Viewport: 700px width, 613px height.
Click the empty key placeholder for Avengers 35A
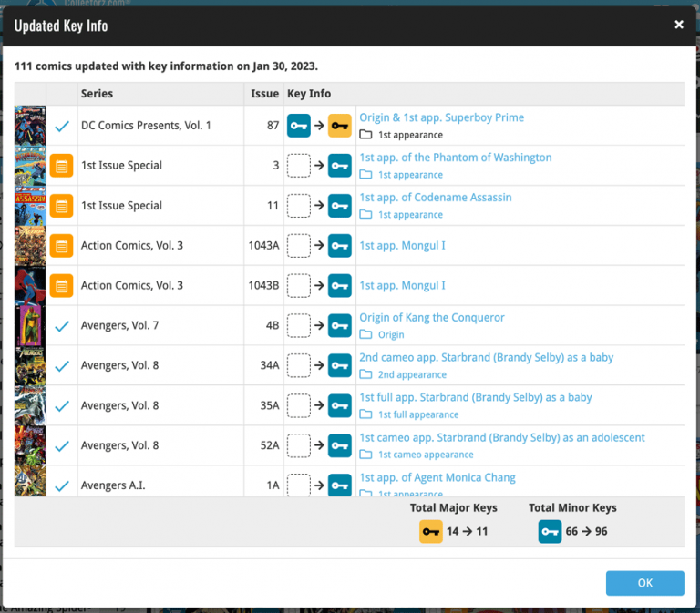coord(299,405)
